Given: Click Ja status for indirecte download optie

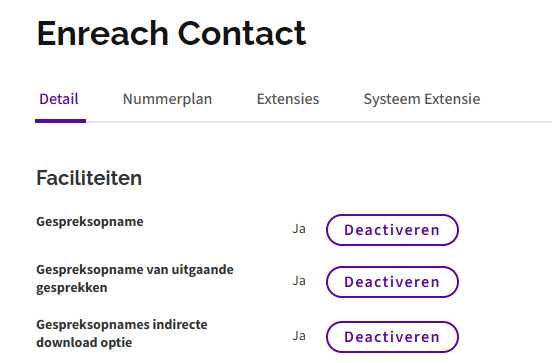Looking at the screenshot, I should coord(299,336).
